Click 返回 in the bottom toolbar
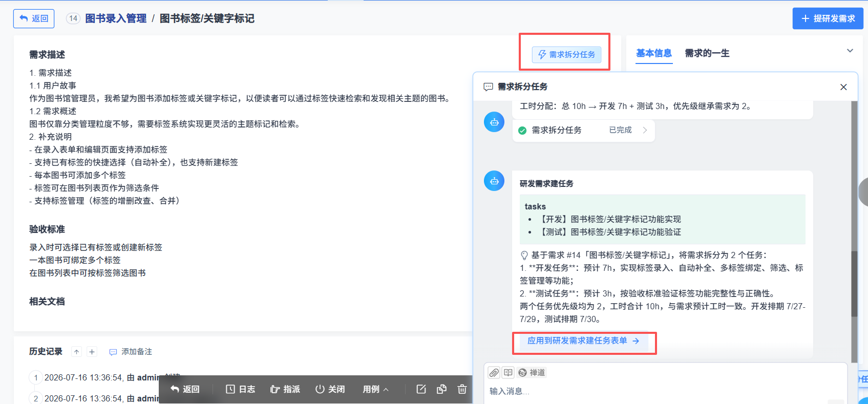 [x=185, y=389]
